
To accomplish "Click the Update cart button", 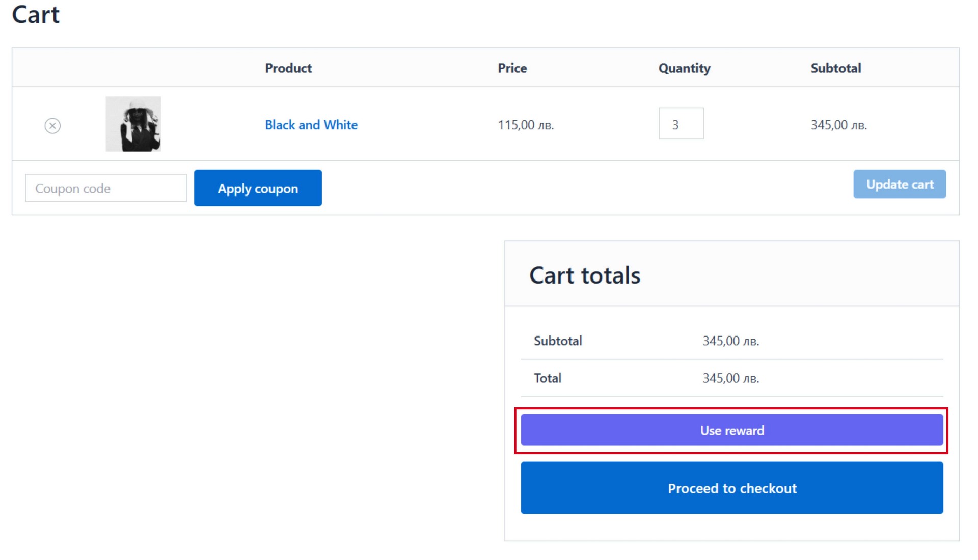I will [x=899, y=184].
